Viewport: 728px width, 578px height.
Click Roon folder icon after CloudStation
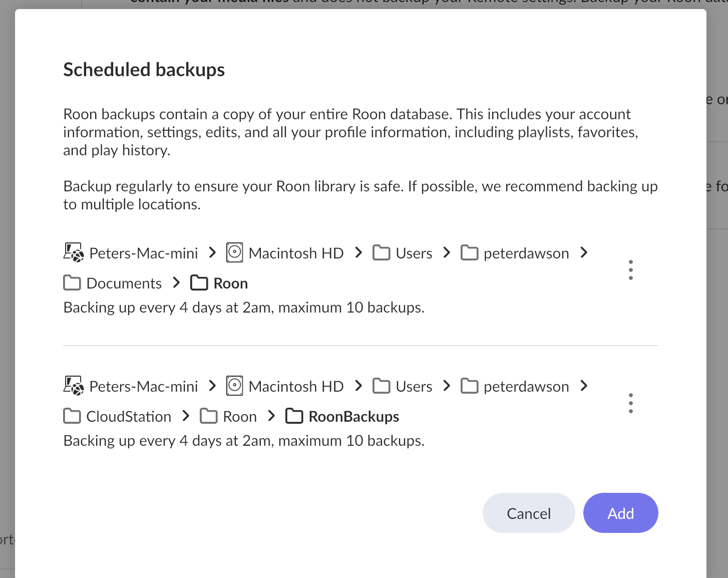tap(208, 416)
